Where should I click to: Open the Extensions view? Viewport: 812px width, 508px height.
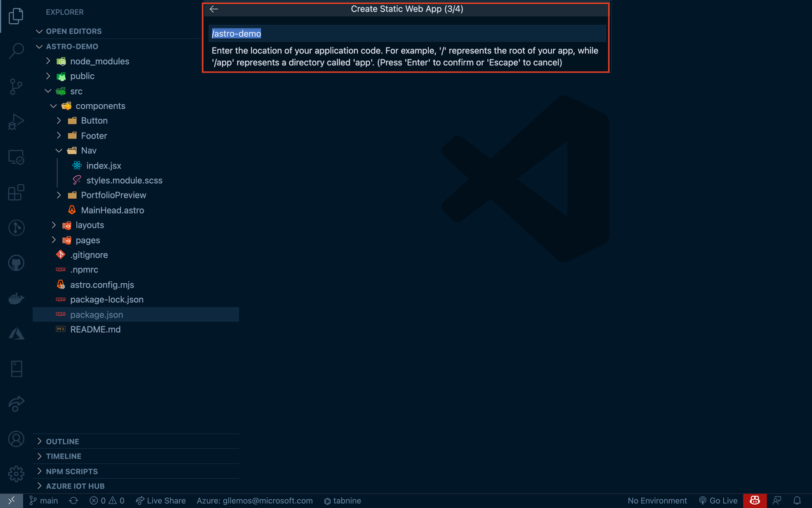(x=16, y=192)
